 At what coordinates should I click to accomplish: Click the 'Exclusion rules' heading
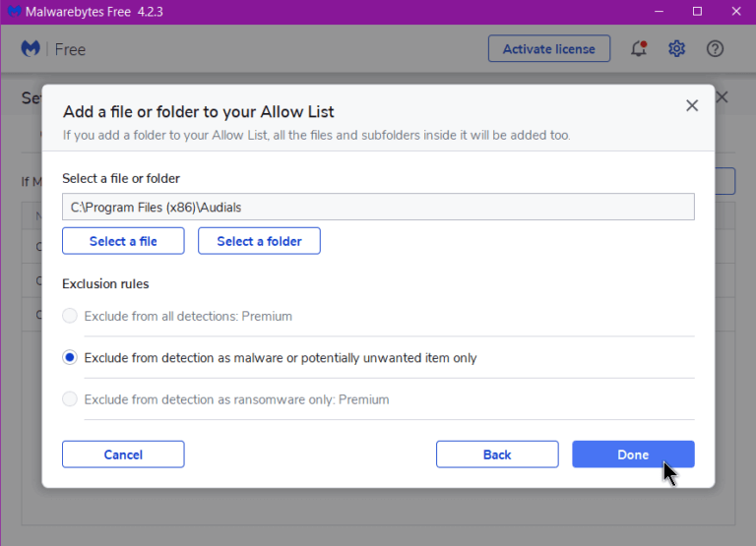(x=105, y=284)
